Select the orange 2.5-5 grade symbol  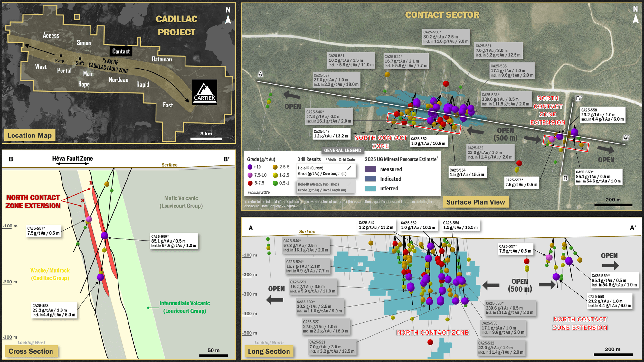(x=274, y=167)
